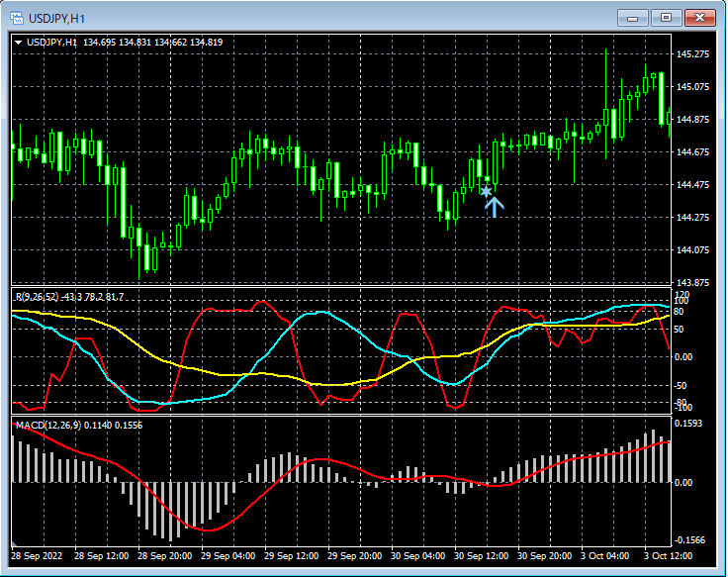Click the chart window icon in title bar
This screenshot has width=728, height=577.
click(x=15, y=17)
